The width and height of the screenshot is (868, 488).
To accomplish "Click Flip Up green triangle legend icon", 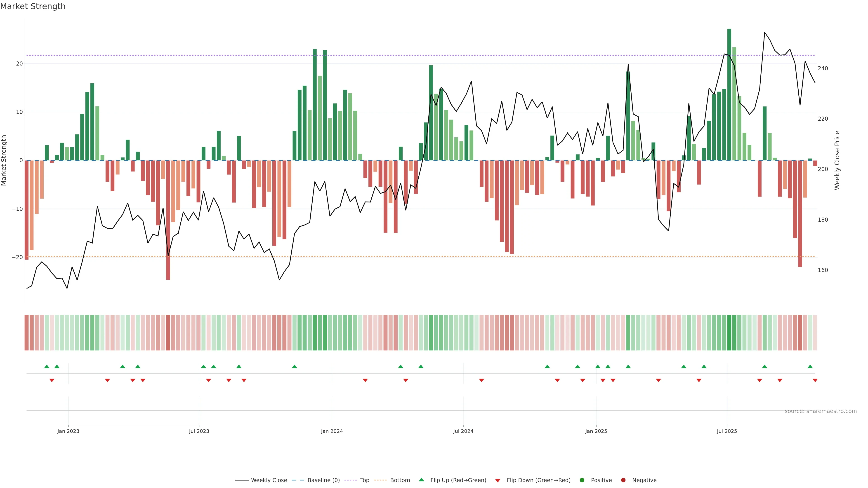I will [421, 480].
